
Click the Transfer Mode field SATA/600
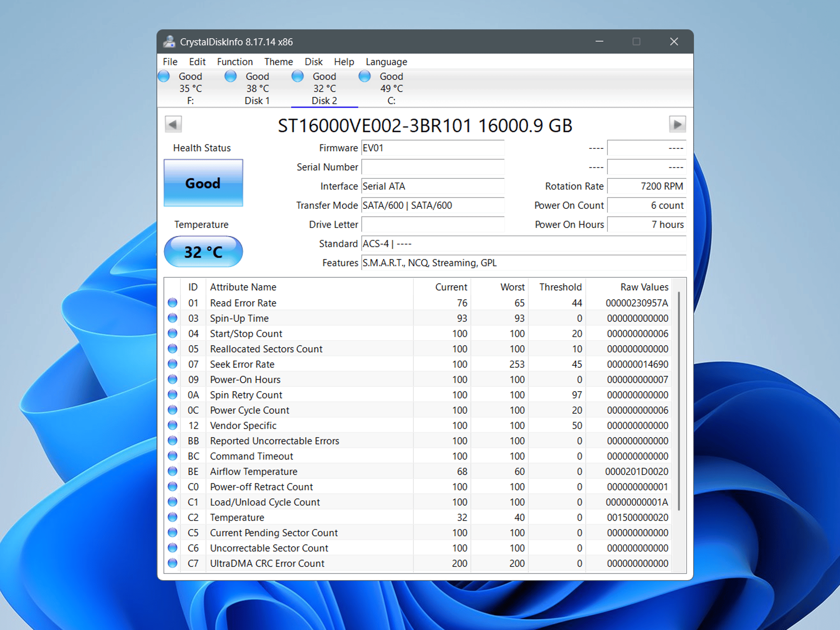tap(433, 205)
